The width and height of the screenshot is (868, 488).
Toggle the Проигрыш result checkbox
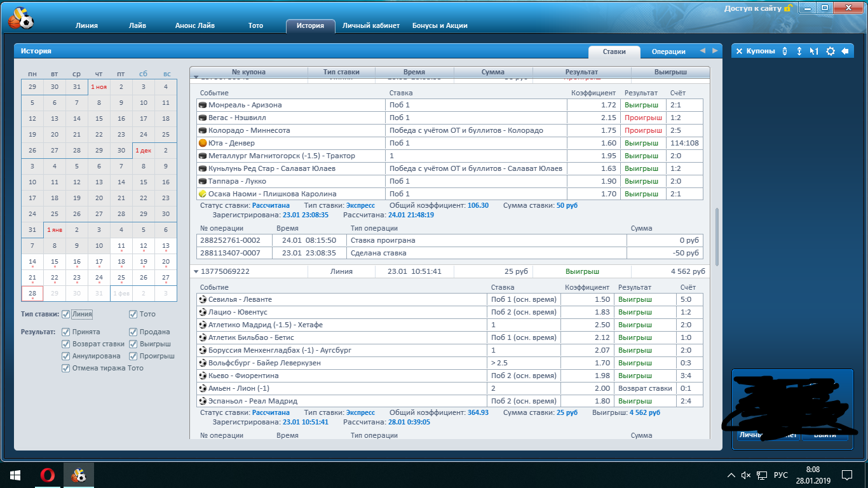click(x=133, y=356)
